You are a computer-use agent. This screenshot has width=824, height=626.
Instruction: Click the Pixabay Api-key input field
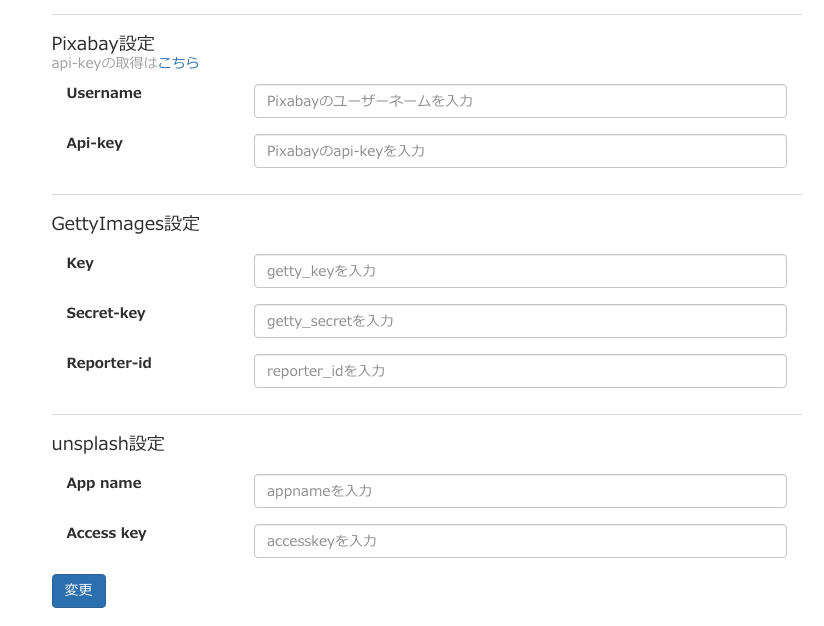[520, 151]
